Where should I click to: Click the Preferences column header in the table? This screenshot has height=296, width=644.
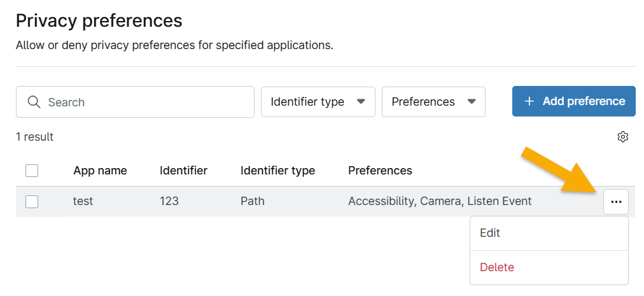pos(380,171)
